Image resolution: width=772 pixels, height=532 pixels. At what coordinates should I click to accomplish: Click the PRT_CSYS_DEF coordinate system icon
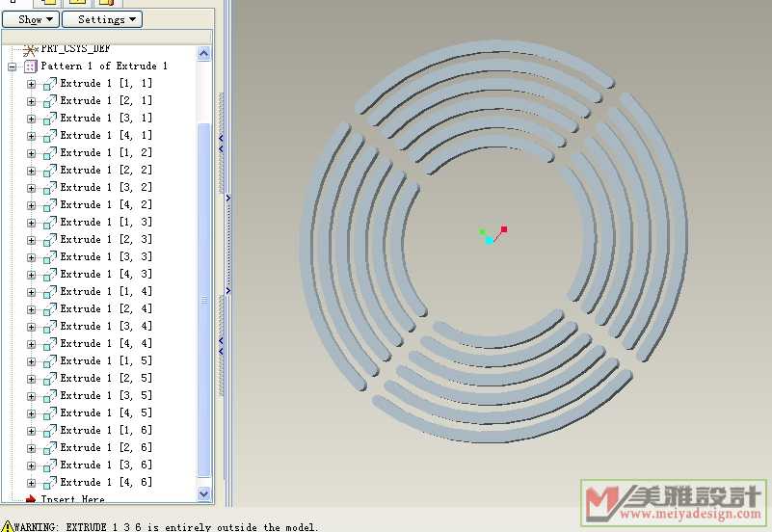click(31, 49)
